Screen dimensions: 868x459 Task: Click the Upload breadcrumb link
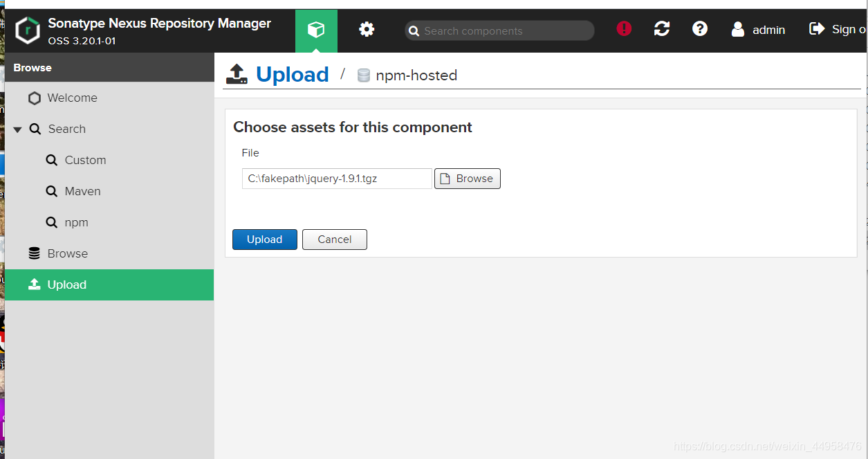[x=292, y=74]
